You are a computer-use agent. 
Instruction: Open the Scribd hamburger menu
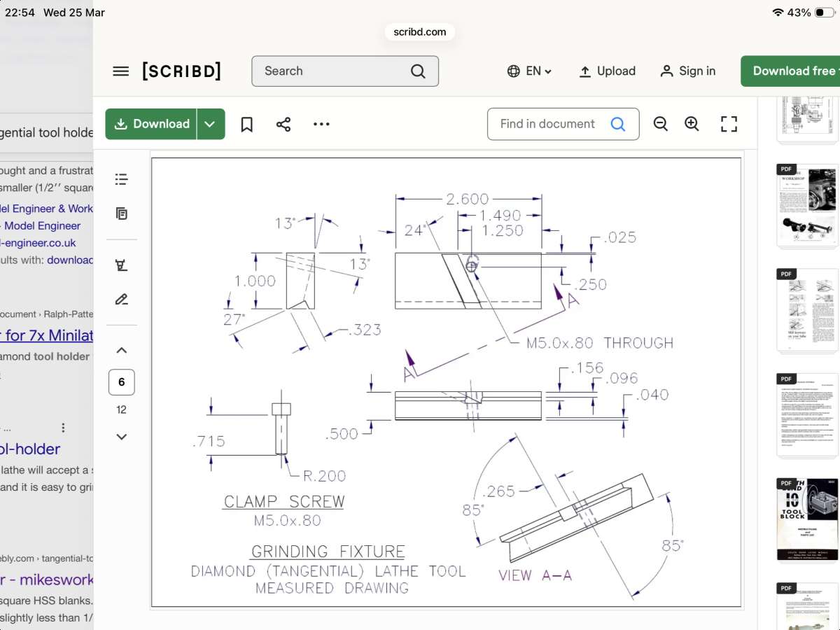(121, 71)
